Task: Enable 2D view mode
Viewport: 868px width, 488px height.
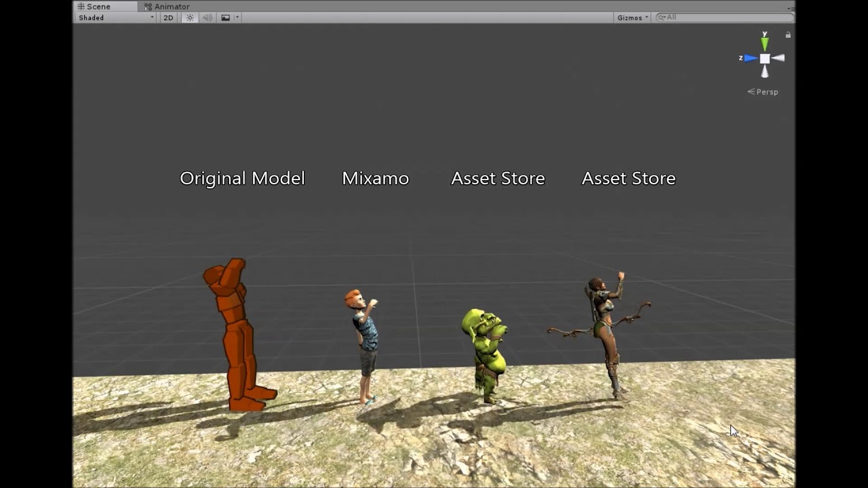Action: (x=168, y=18)
